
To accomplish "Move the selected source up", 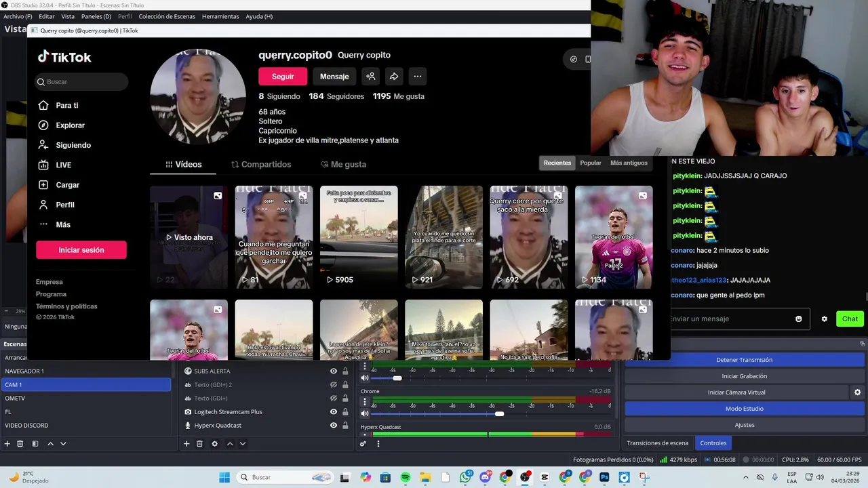I will [230, 444].
